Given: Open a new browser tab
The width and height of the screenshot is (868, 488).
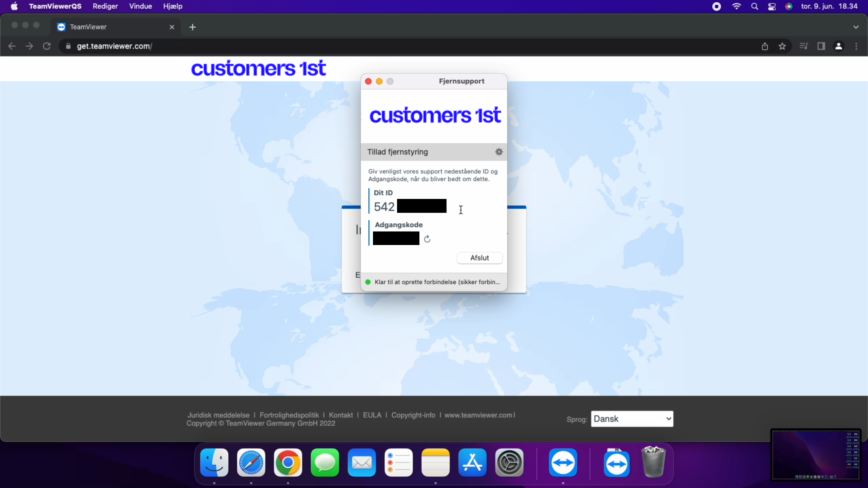Looking at the screenshot, I should coord(193,27).
